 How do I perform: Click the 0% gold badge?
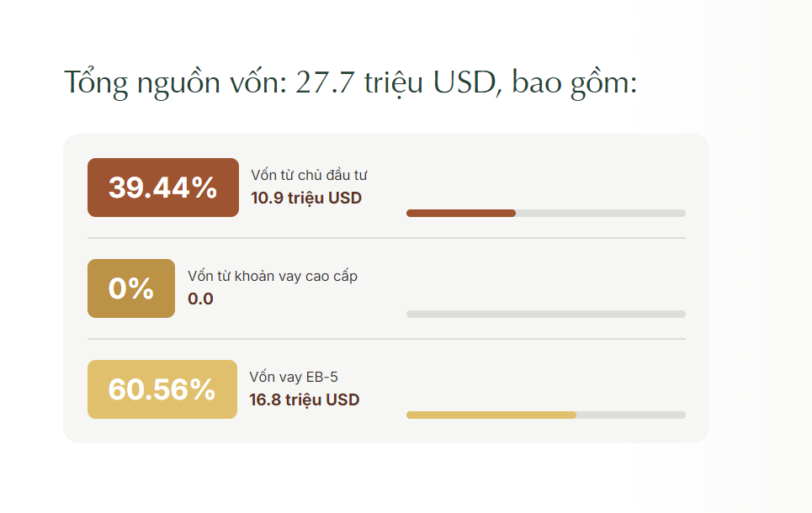pos(131,288)
